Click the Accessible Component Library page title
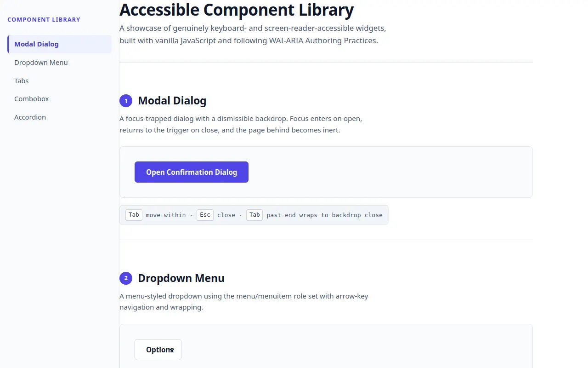Screen dimensions: 588x368 click(x=237, y=10)
